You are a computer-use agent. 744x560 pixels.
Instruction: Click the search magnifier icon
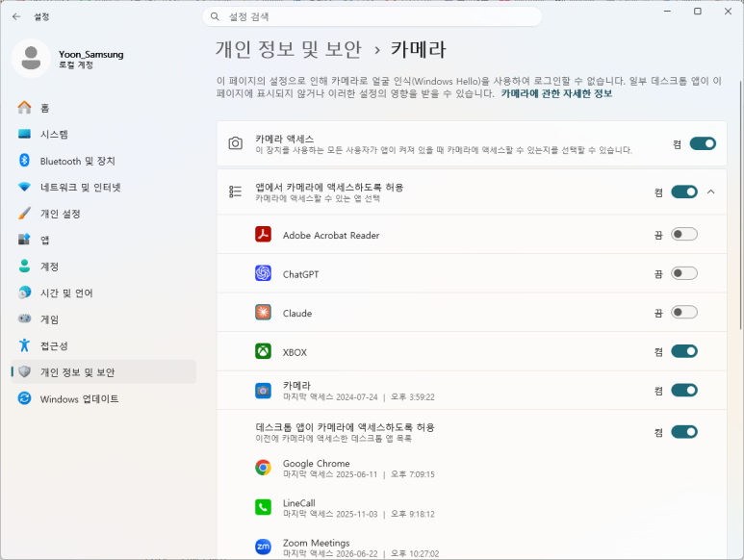(215, 16)
